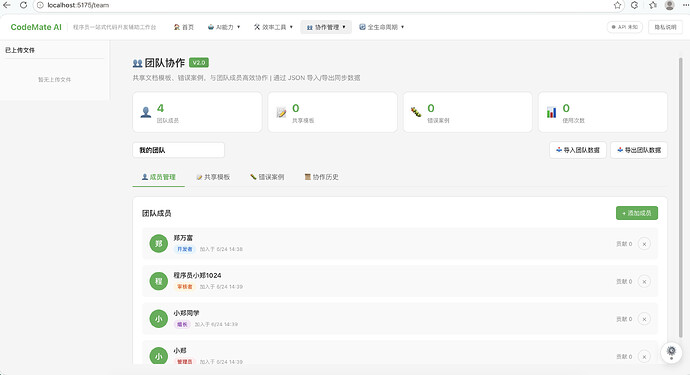
Task: Click the avatar of 小郑同学
Action: (x=159, y=319)
